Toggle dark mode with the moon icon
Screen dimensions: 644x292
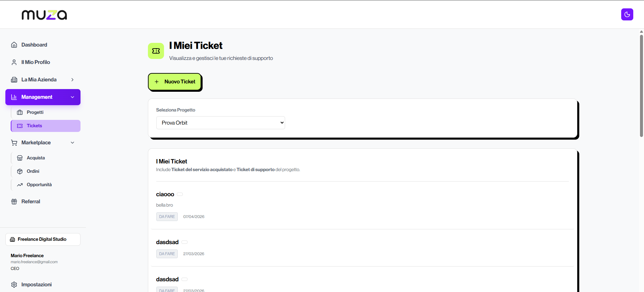pyautogui.click(x=627, y=14)
